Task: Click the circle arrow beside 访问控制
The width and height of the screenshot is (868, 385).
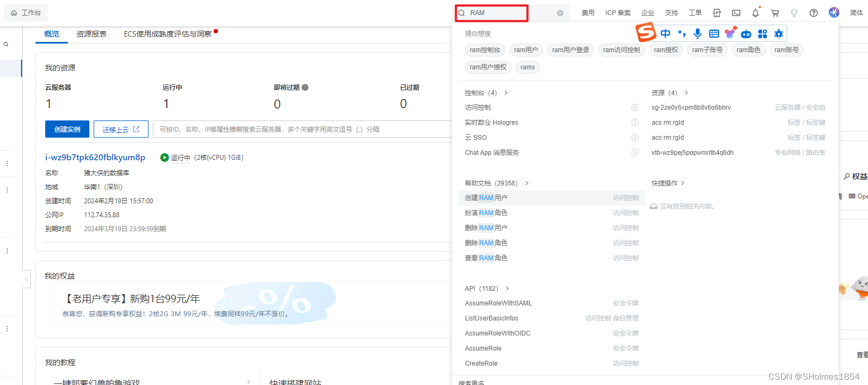Action: 635,108
